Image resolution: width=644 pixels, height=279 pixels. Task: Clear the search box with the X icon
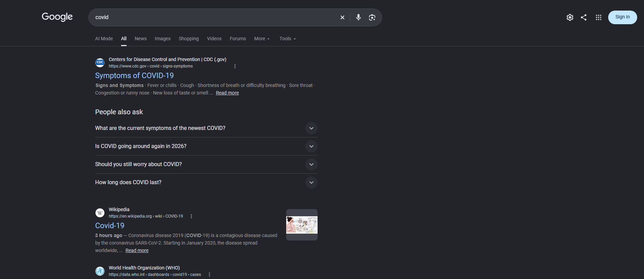coord(342,17)
